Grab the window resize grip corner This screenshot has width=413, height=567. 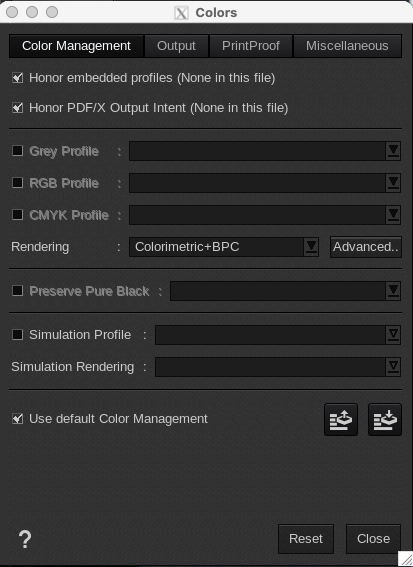(x=405, y=559)
